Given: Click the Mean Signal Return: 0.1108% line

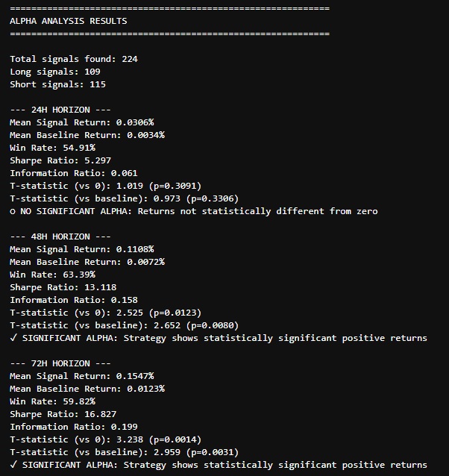Looking at the screenshot, I should pos(82,249).
